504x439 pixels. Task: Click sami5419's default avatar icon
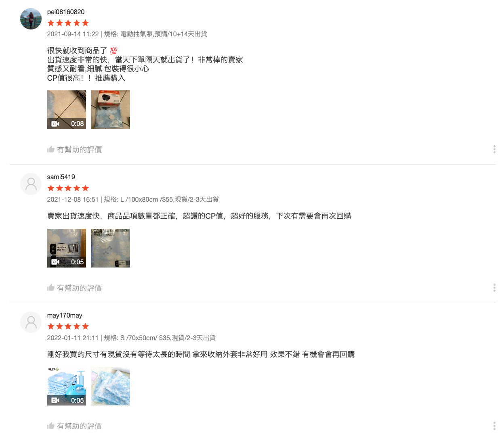pos(31,184)
